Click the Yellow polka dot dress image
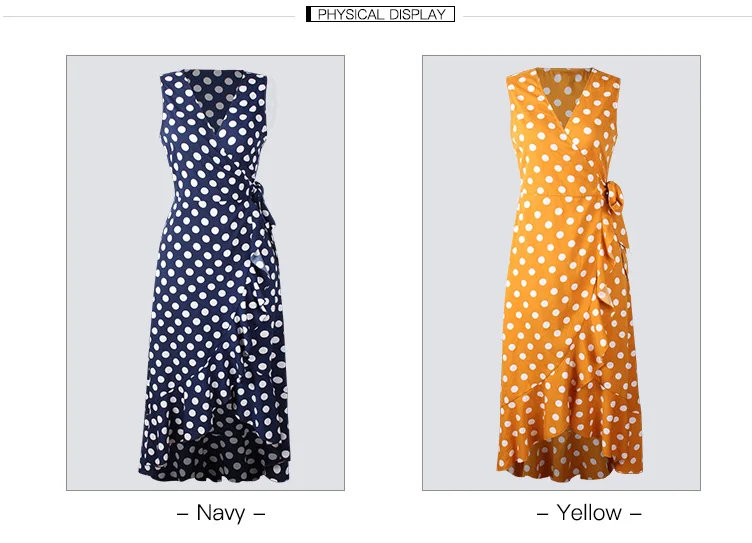752x543 pixels. [x=561, y=272]
